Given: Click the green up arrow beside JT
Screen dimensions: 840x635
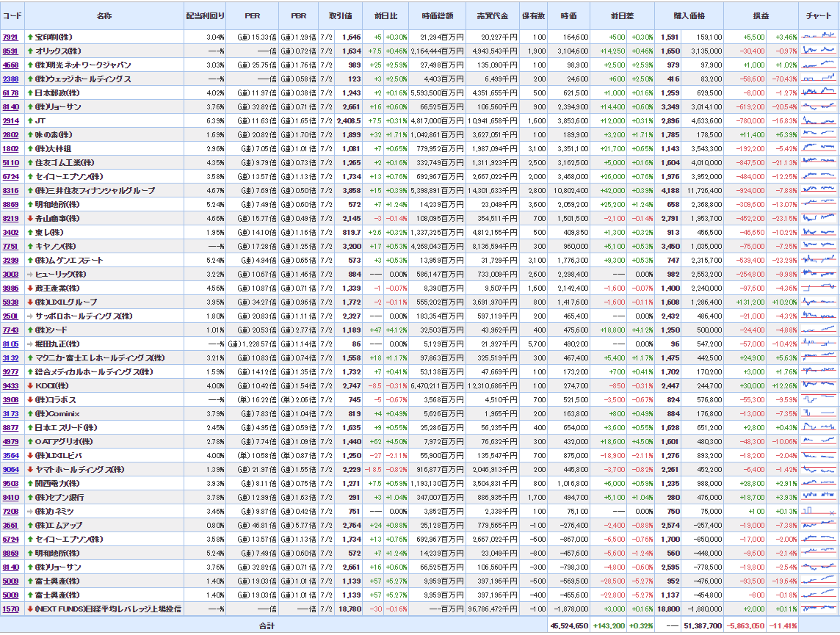Looking at the screenshot, I should pyautogui.click(x=30, y=120).
